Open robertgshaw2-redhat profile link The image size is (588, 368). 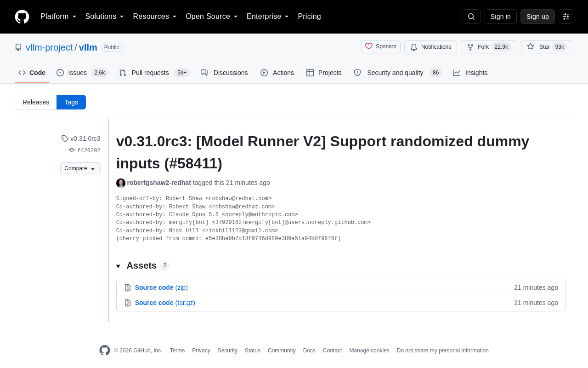[x=159, y=183]
